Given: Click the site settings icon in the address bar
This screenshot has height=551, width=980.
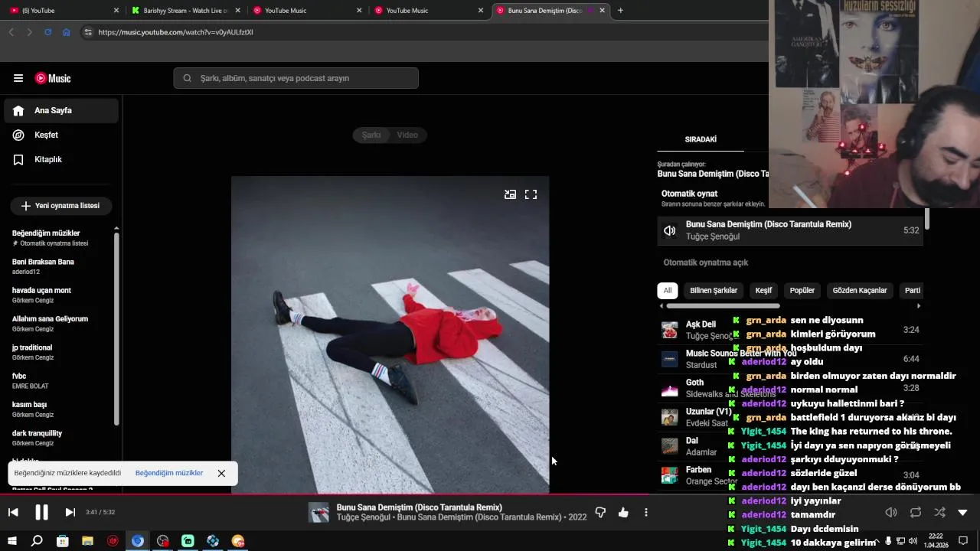Looking at the screenshot, I should pyautogui.click(x=88, y=32).
